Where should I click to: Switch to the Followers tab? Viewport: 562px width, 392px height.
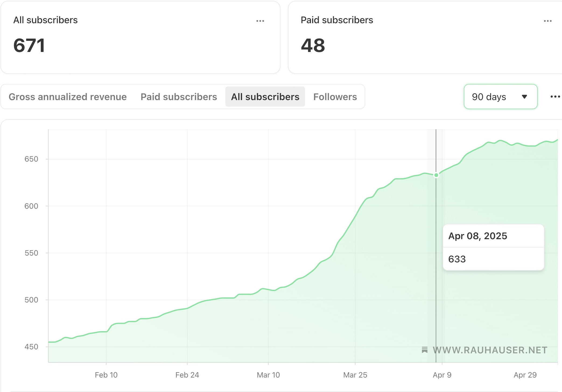point(335,97)
